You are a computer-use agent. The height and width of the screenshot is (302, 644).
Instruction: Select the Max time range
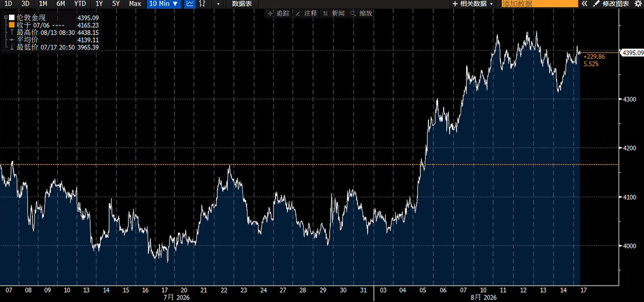pyautogui.click(x=135, y=4)
